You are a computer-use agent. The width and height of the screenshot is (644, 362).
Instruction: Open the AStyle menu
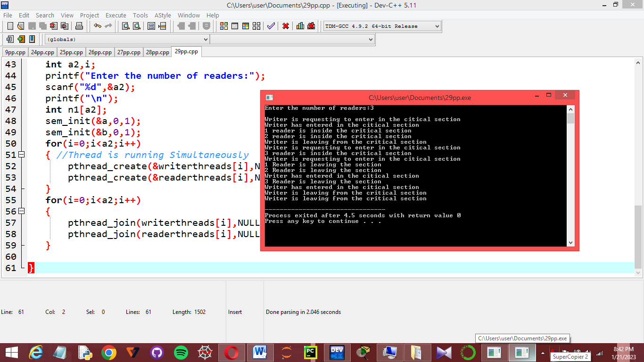pos(163,15)
